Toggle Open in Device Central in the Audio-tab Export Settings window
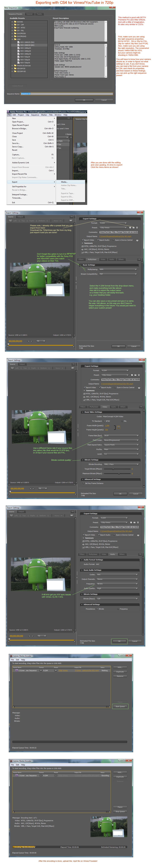The width and height of the screenshot is (152, 868). coord(114,535)
